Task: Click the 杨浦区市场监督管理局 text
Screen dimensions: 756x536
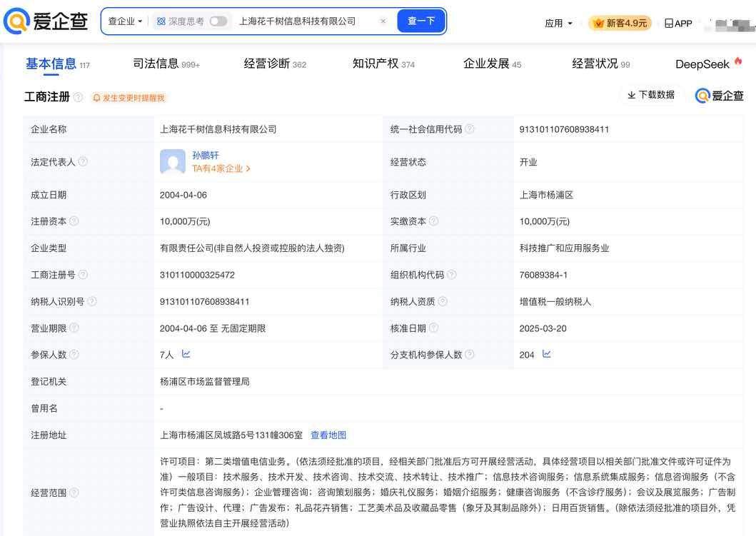Action: (205, 382)
